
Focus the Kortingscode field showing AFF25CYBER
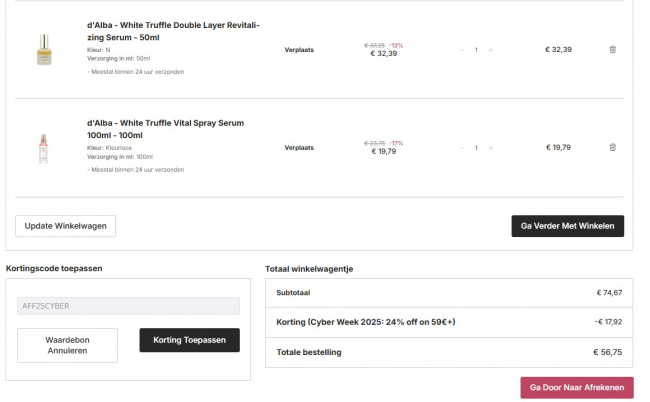[128, 306]
